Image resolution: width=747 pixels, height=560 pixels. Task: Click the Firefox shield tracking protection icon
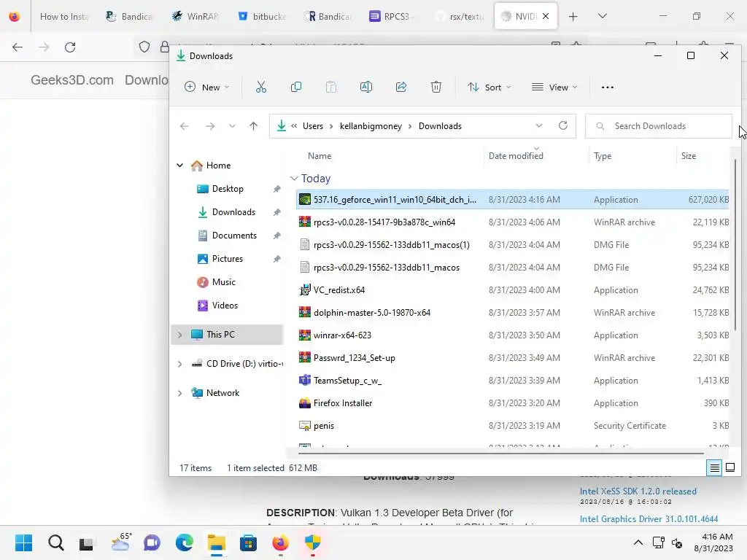pos(144,47)
